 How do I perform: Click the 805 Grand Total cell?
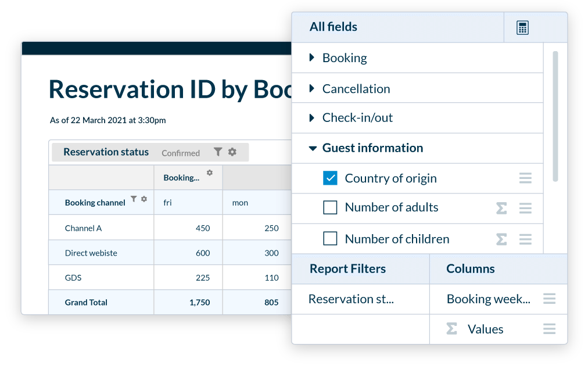click(x=271, y=303)
